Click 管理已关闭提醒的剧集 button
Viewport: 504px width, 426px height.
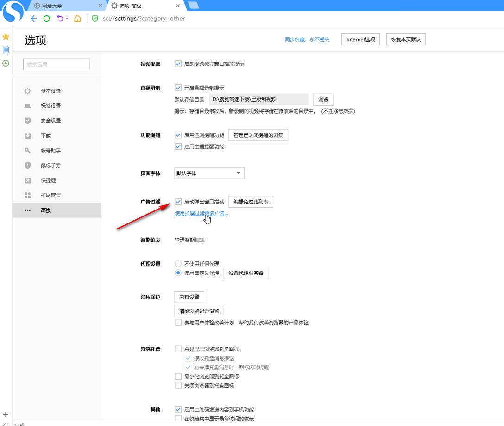click(x=258, y=135)
